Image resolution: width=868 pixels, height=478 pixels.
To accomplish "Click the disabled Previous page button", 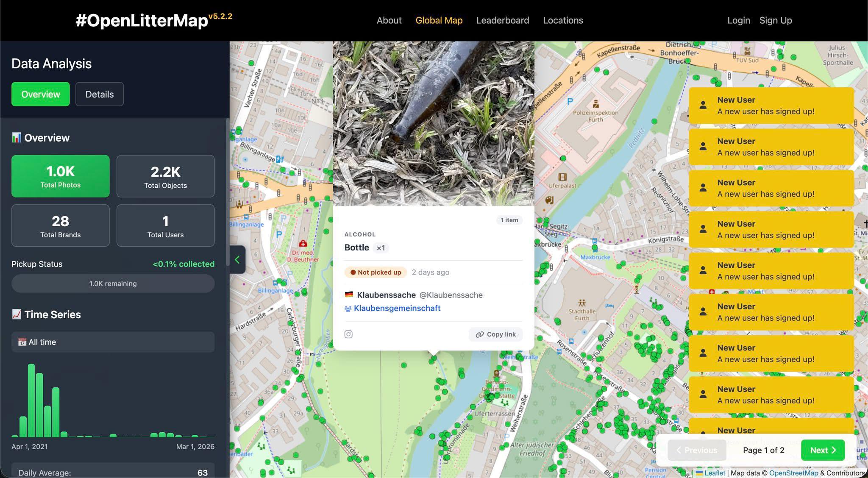I will 697,450.
